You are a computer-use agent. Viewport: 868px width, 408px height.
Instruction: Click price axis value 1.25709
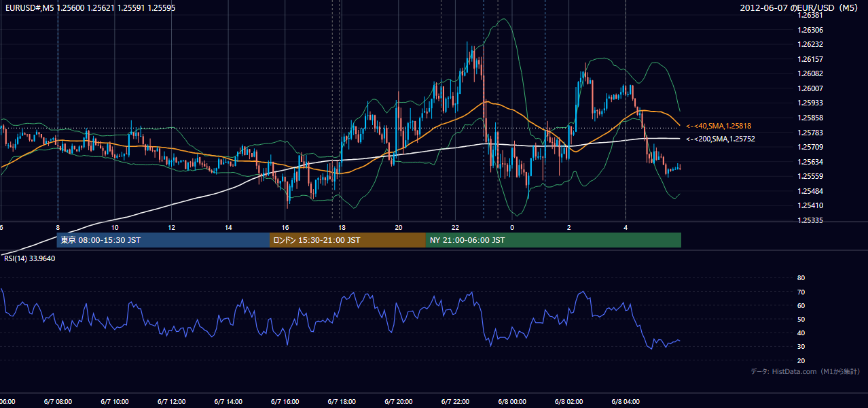coord(811,147)
